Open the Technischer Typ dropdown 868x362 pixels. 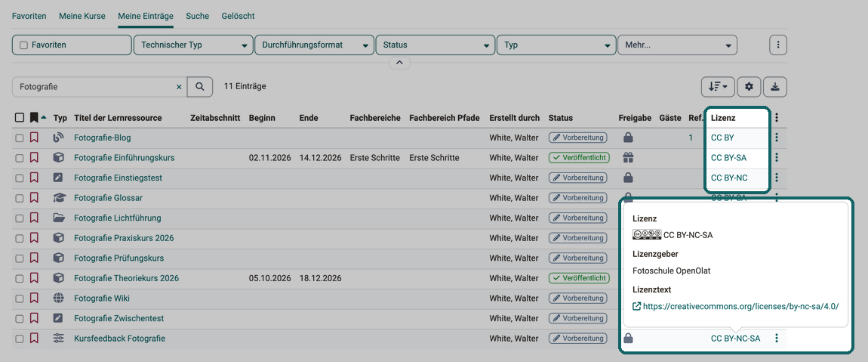coord(193,45)
